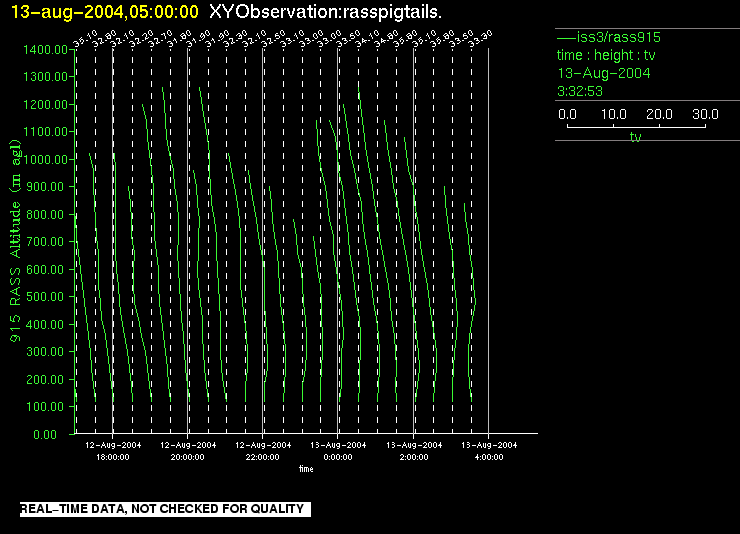This screenshot has height=534, width=740.
Task: Click the green iss3/rass915 legend line sample
Action: [565, 37]
